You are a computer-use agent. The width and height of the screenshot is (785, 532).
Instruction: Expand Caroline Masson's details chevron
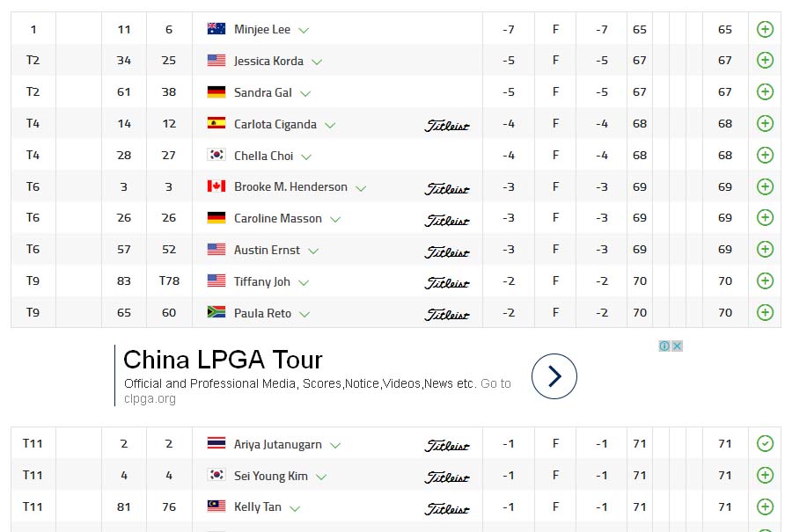pos(335,219)
